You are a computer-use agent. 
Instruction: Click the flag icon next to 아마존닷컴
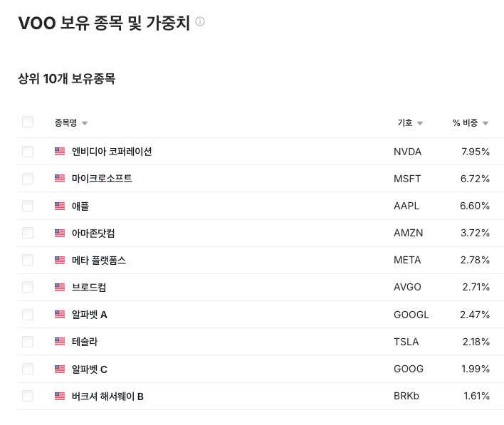[x=60, y=233]
